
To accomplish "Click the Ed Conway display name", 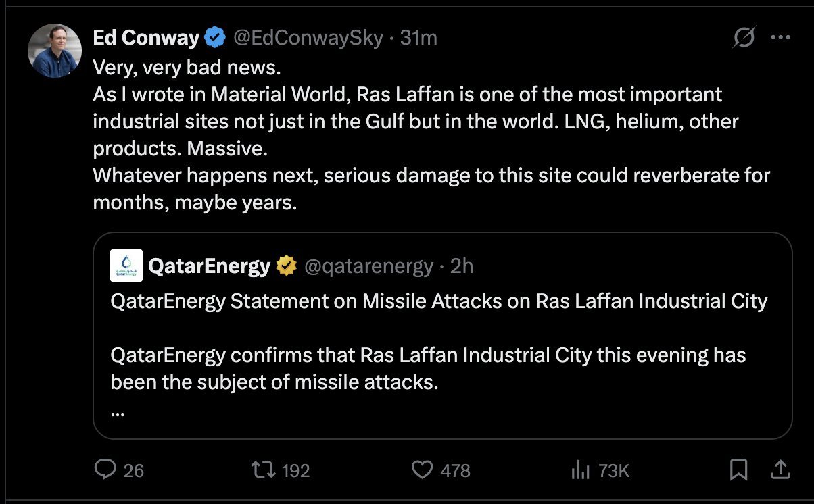I will [x=145, y=38].
